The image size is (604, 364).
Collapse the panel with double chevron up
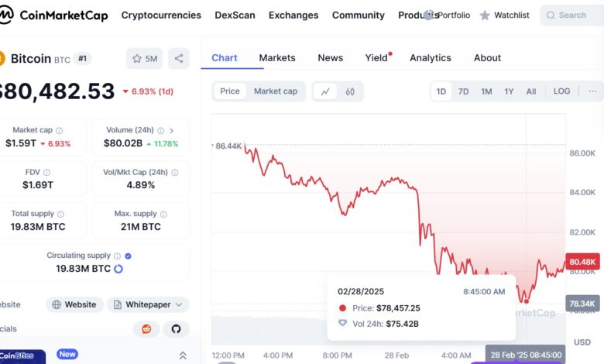tap(183, 355)
